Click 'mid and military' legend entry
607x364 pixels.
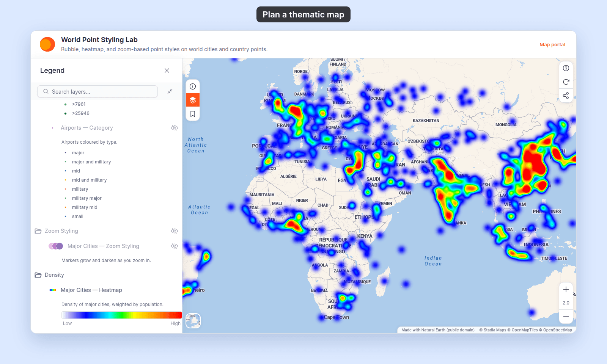pos(89,180)
